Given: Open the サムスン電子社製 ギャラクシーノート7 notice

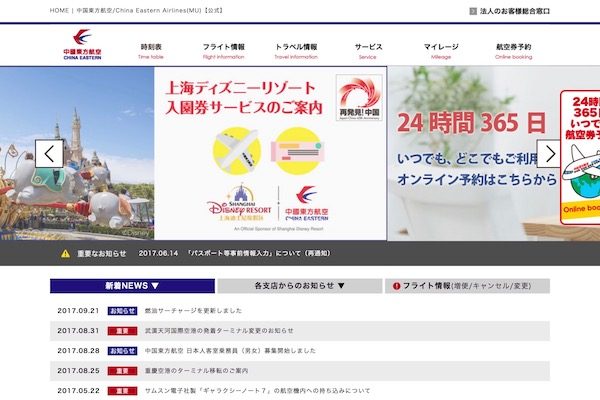Looking at the screenshot, I should (257, 391).
